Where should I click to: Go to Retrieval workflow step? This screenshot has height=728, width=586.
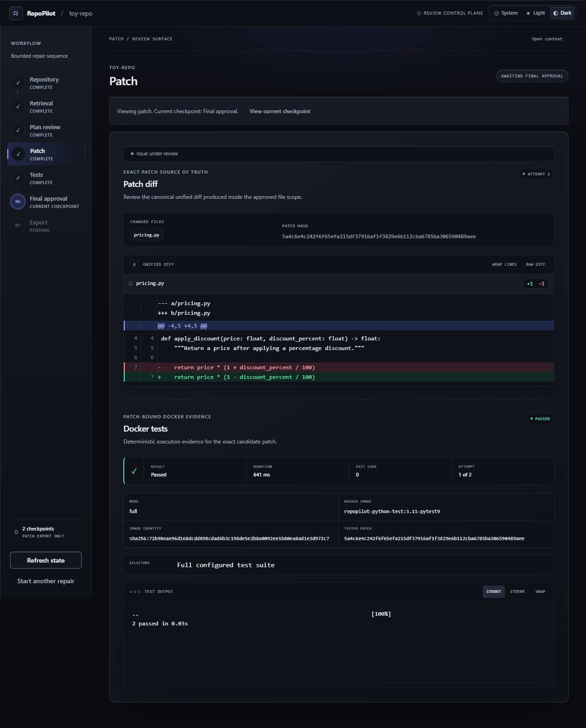[46, 106]
